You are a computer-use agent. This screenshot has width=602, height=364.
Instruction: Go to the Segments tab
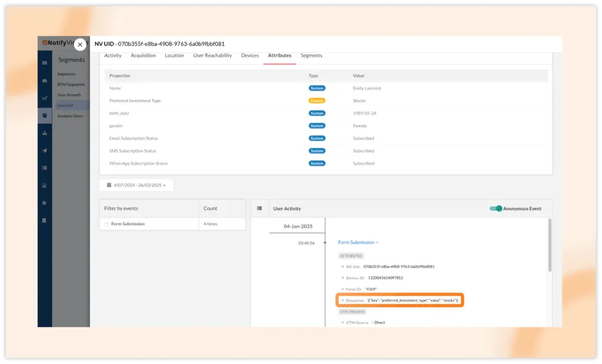coord(311,55)
